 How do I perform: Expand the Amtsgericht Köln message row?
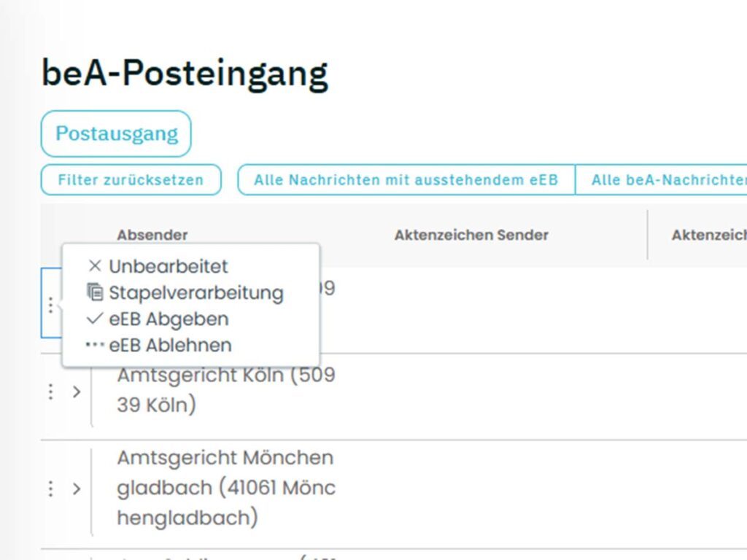(x=77, y=392)
